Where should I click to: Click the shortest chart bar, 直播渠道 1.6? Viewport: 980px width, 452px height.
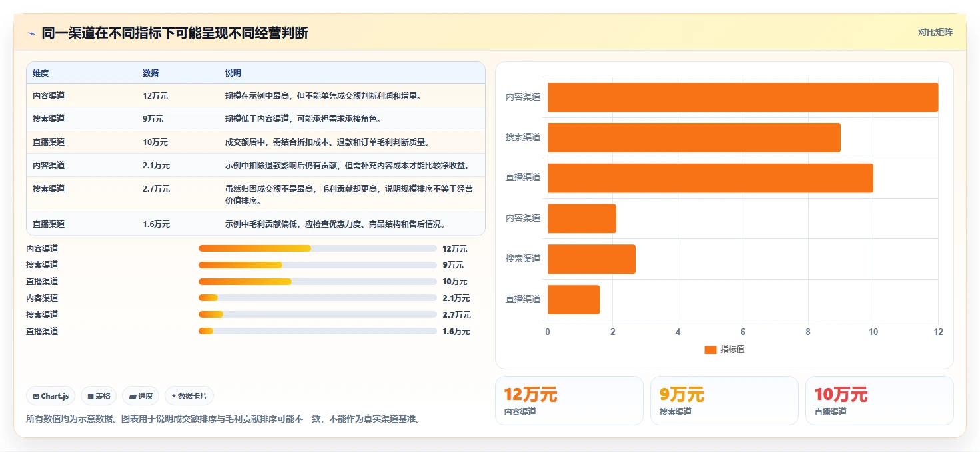574,300
